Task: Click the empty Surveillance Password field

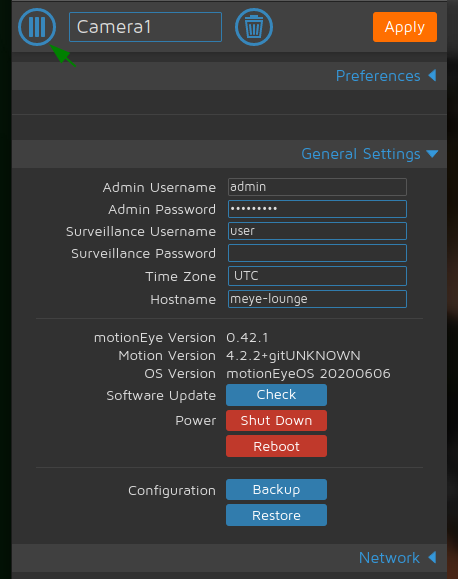Action: pos(317,253)
